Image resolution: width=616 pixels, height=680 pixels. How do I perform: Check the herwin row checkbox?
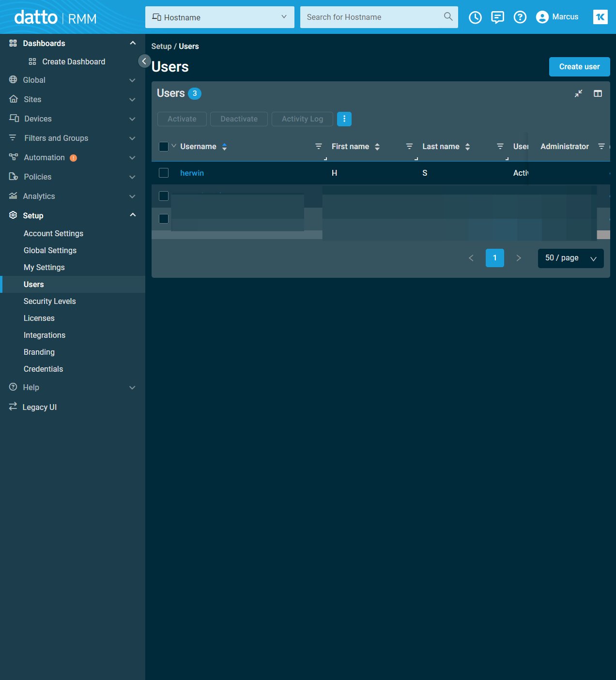pyautogui.click(x=164, y=173)
